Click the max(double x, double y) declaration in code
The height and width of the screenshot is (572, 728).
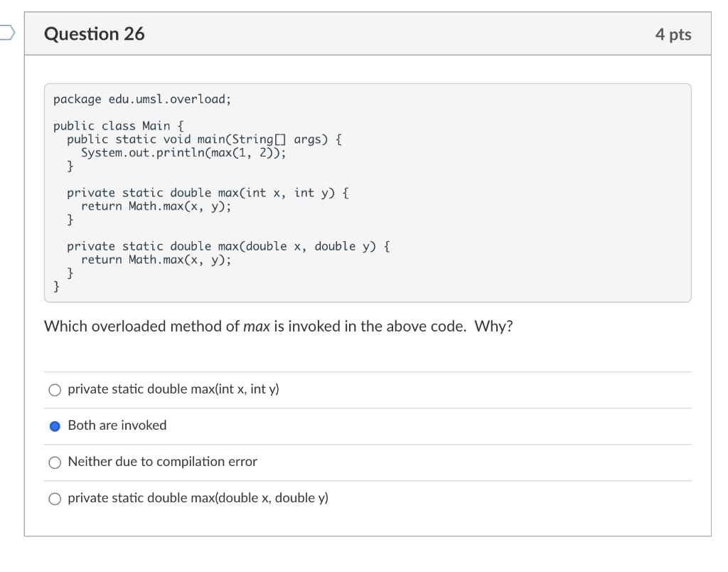tap(228, 246)
